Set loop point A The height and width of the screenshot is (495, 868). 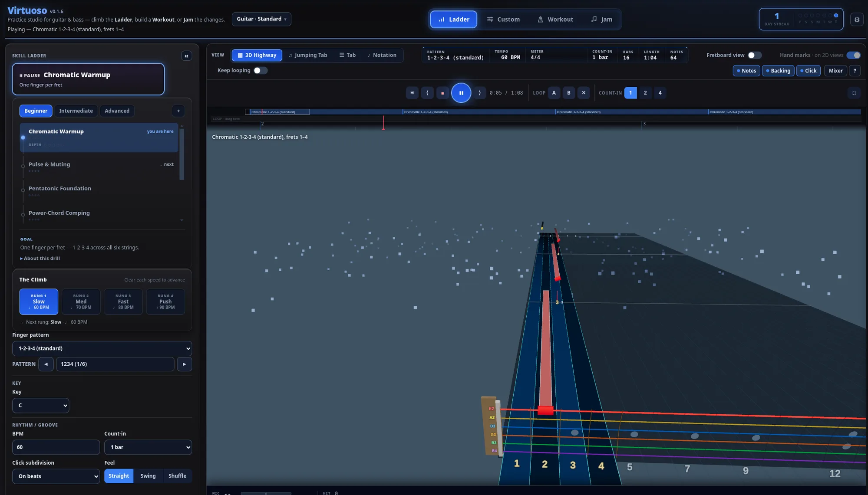coord(554,93)
